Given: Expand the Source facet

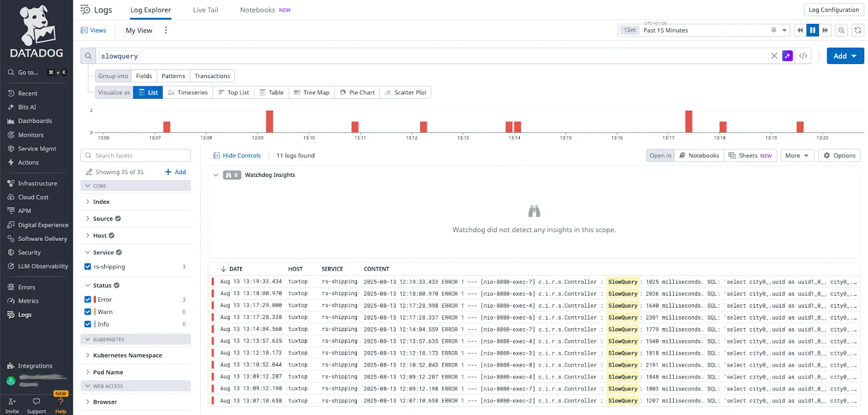Looking at the screenshot, I should pos(103,219).
